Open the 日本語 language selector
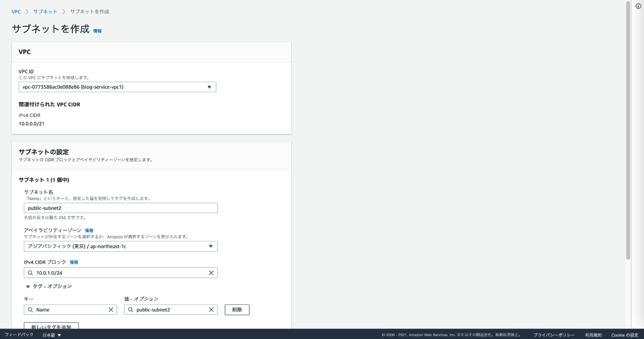The width and height of the screenshot is (644, 339). 52,335
